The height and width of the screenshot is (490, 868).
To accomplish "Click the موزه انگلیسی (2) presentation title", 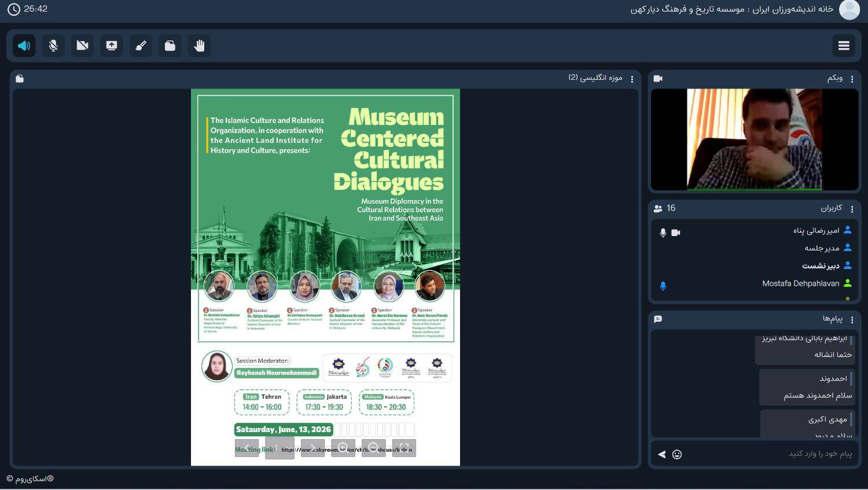I will (595, 78).
